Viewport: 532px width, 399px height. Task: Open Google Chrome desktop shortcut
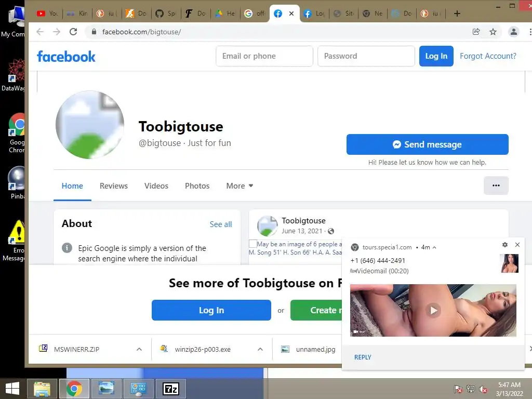16,133
